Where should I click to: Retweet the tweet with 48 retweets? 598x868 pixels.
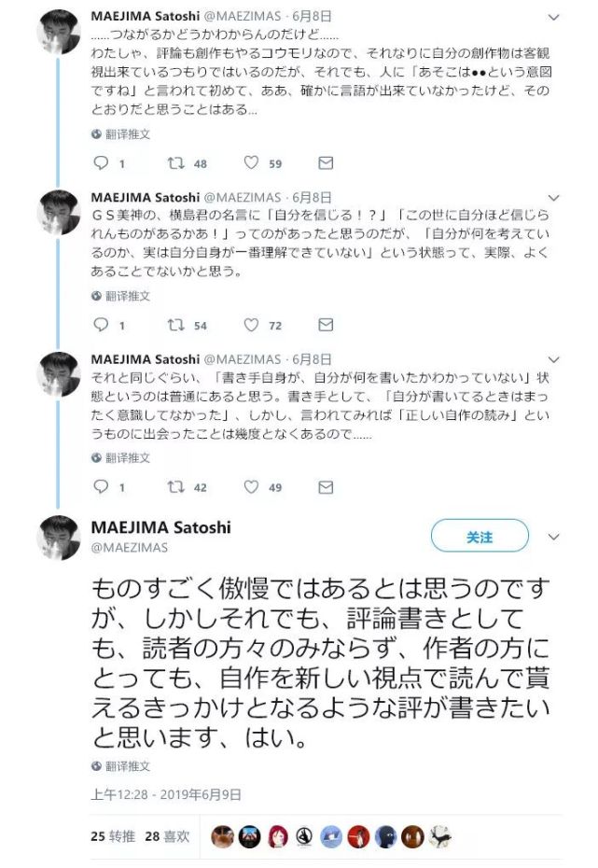point(176,162)
